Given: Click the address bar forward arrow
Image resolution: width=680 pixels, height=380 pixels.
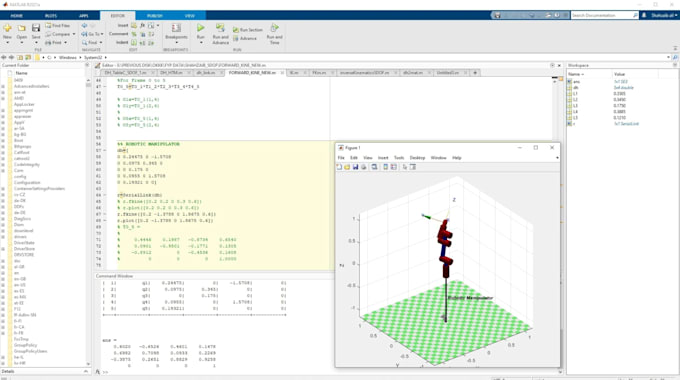Looking at the screenshot, I should coord(11,57).
